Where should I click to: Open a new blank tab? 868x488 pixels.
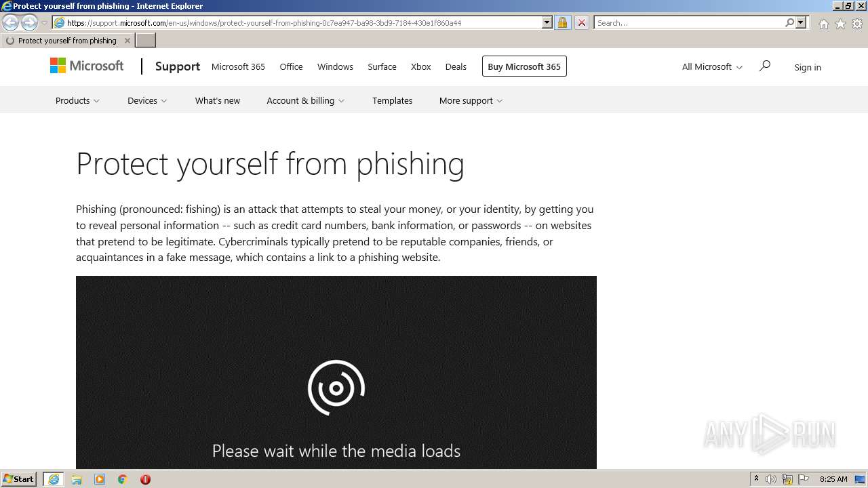[146, 41]
